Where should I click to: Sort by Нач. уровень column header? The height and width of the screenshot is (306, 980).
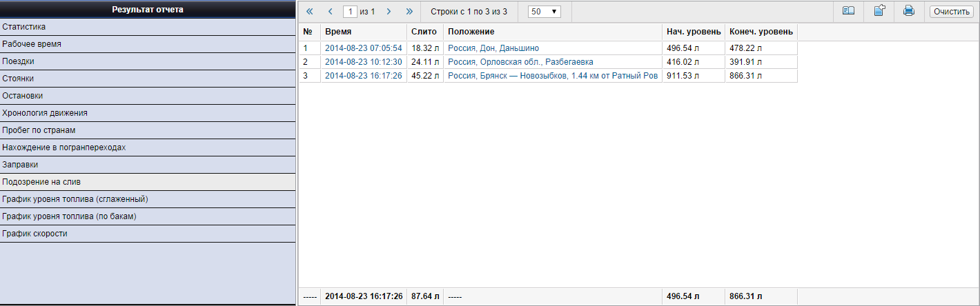click(x=694, y=32)
